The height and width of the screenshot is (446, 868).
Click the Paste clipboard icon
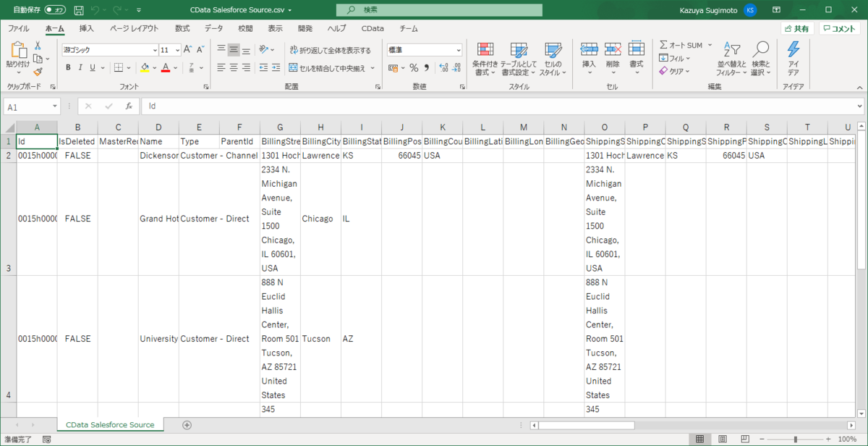pyautogui.click(x=18, y=50)
